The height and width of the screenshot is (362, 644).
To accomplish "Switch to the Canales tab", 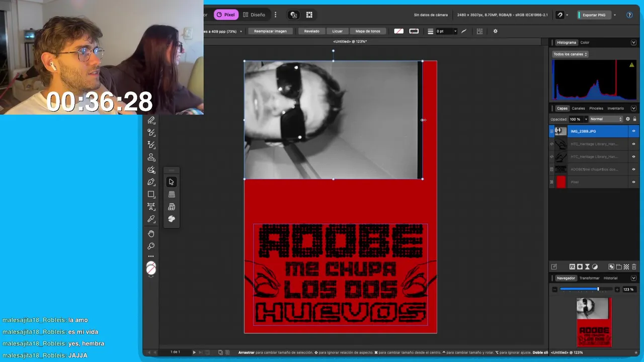I will 578,108.
